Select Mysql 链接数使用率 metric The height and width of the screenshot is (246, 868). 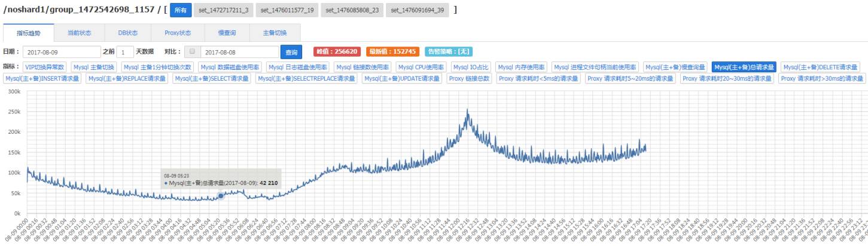coord(363,67)
